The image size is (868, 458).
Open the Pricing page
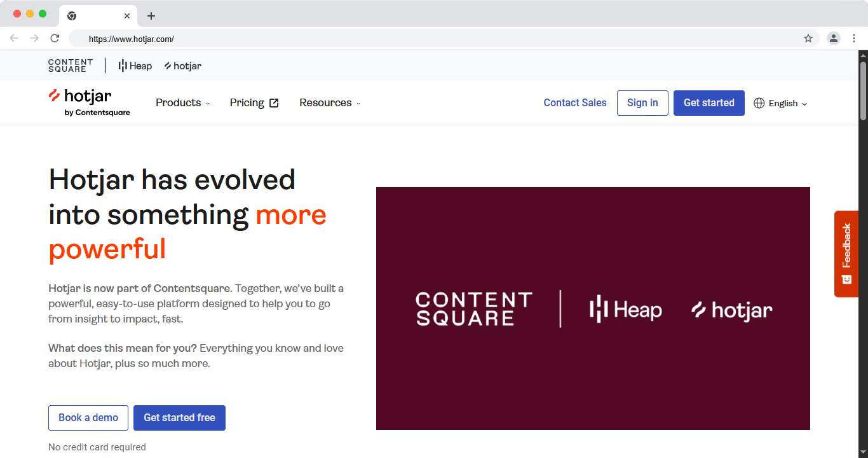point(254,103)
